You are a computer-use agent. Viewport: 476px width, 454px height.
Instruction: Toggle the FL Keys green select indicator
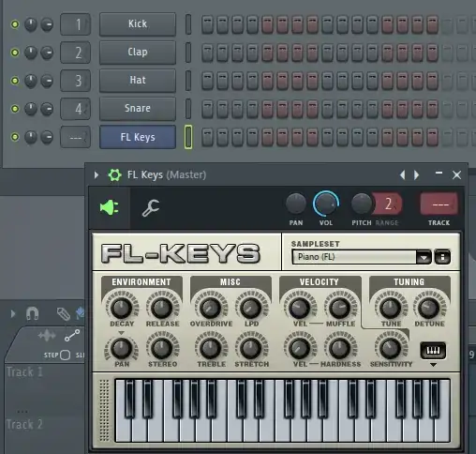click(188, 137)
